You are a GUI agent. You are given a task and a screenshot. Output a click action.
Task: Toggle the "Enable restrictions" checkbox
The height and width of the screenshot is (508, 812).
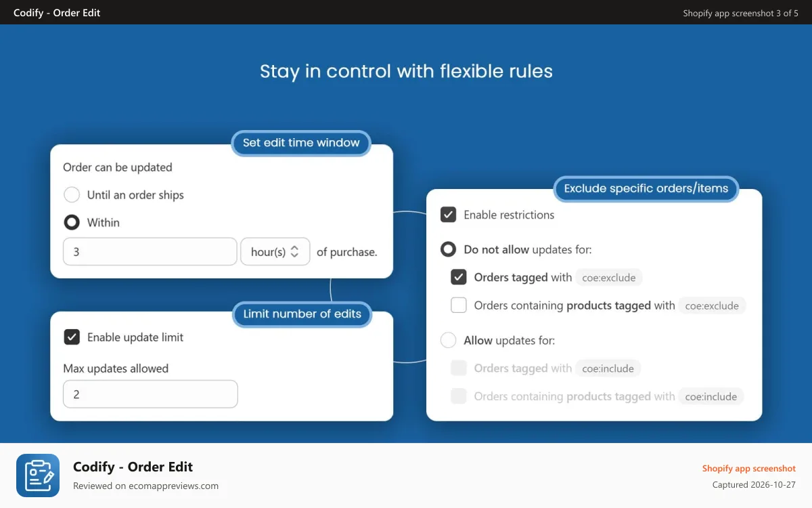tap(448, 215)
